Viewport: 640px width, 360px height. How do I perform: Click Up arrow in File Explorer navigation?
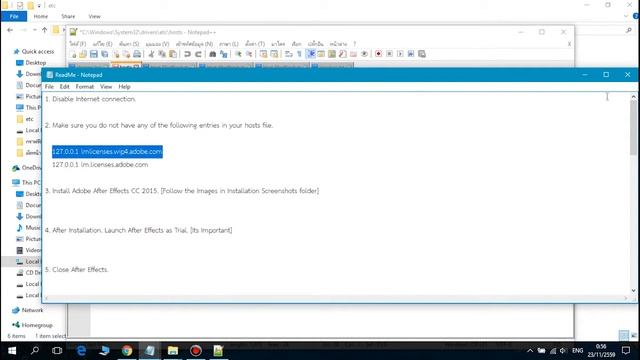(44, 30)
